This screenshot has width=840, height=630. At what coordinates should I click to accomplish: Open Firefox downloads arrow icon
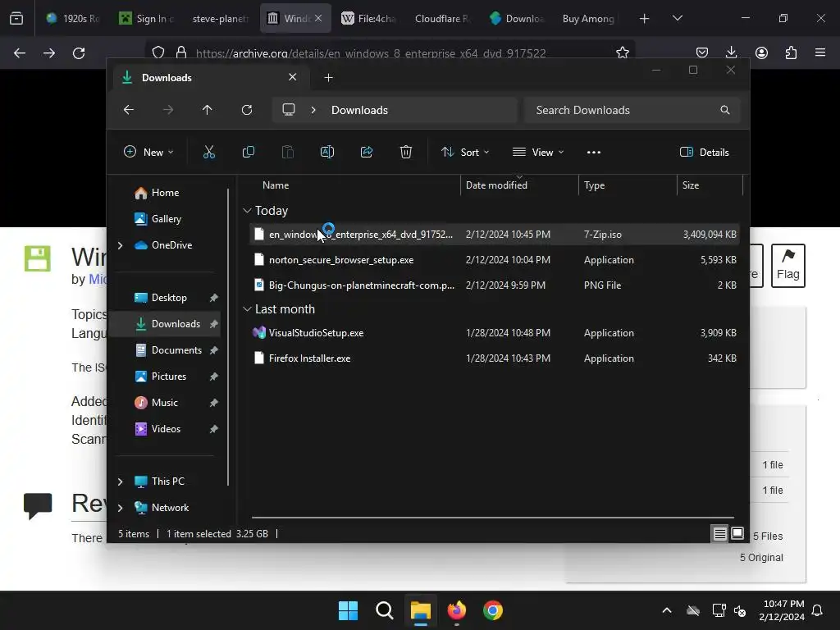tap(731, 52)
